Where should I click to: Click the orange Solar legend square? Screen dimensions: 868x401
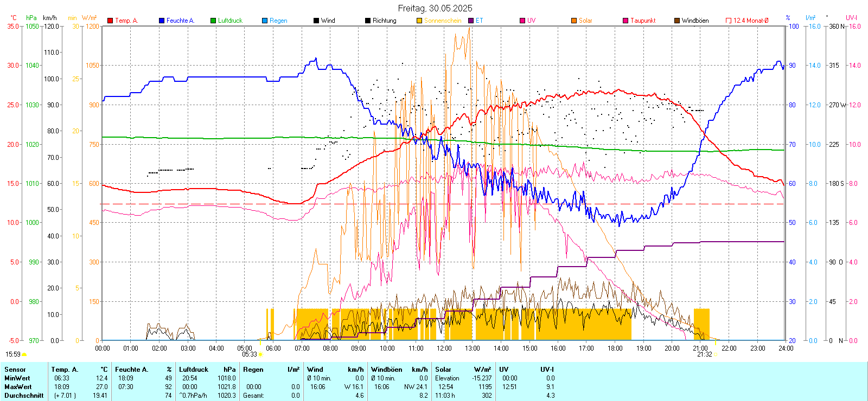(574, 21)
